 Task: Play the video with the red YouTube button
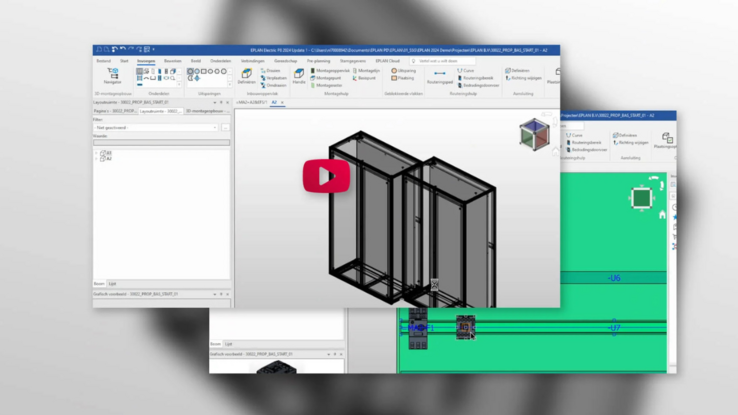[x=326, y=176]
